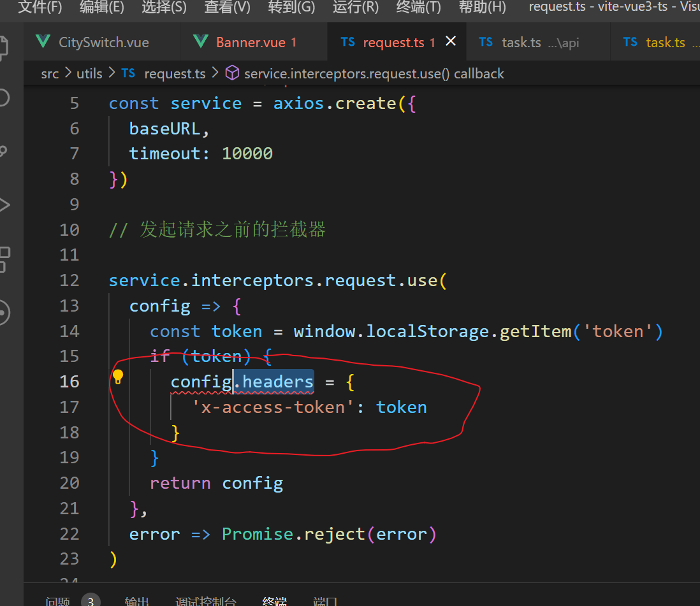Click Promise on line 22
The width and height of the screenshot is (700, 606).
point(258,534)
